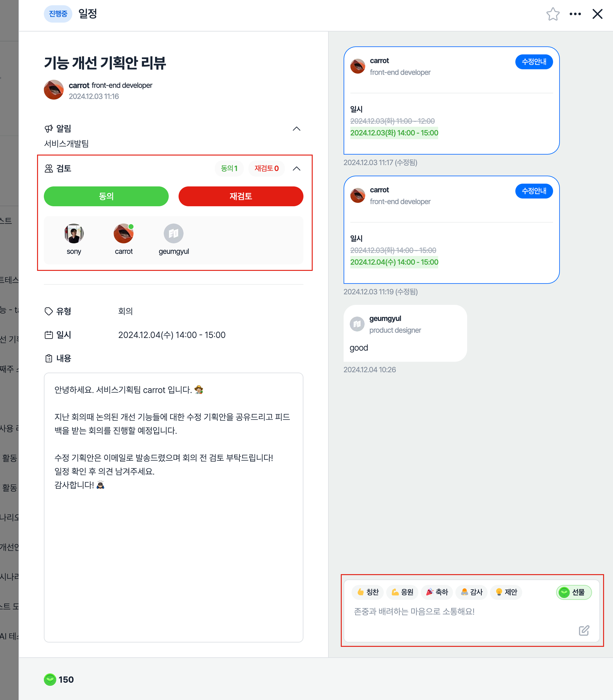Collapse the 알림 section
The height and width of the screenshot is (700, 613).
tap(297, 129)
